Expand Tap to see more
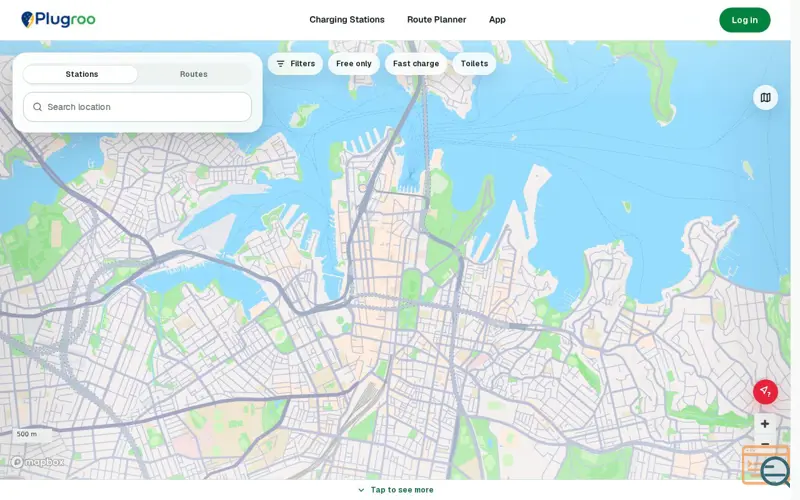The image size is (800, 500). pos(396,490)
